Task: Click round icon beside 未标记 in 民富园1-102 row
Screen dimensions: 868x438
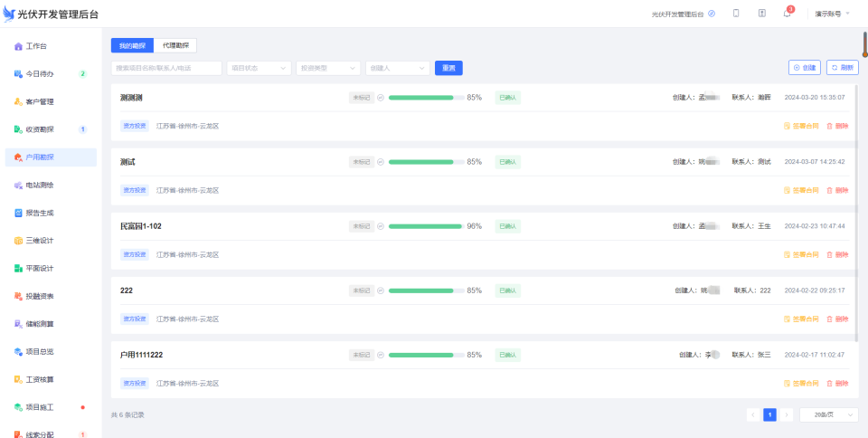Action: [x=381, y=226]
